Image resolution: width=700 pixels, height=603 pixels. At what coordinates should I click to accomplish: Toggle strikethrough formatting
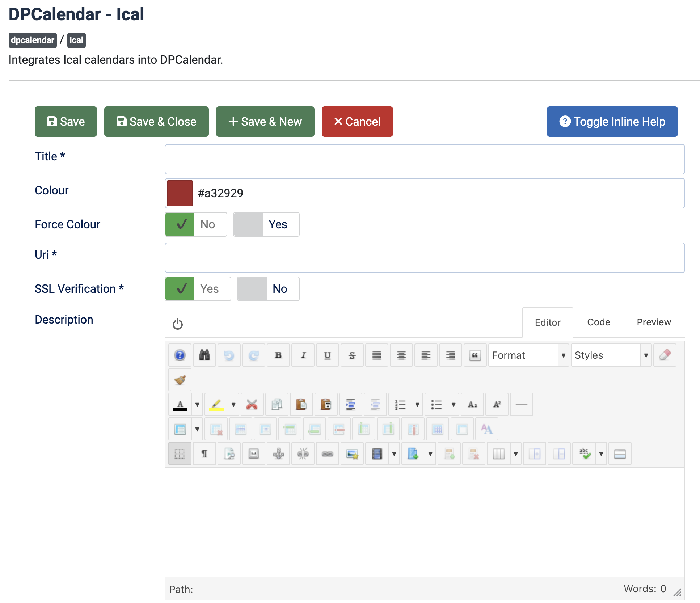coord(352,355)
